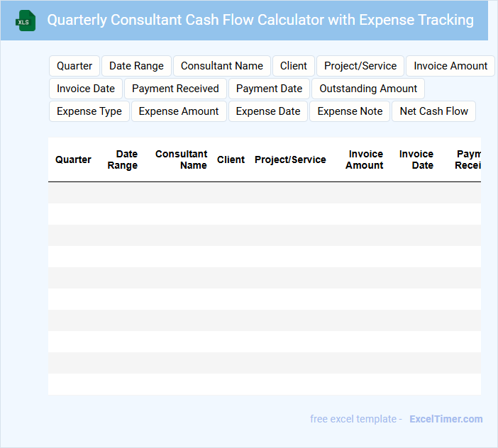Click the Net Cash Flow tag
This screenshot has width=498, height=448.
pos(433,111)
